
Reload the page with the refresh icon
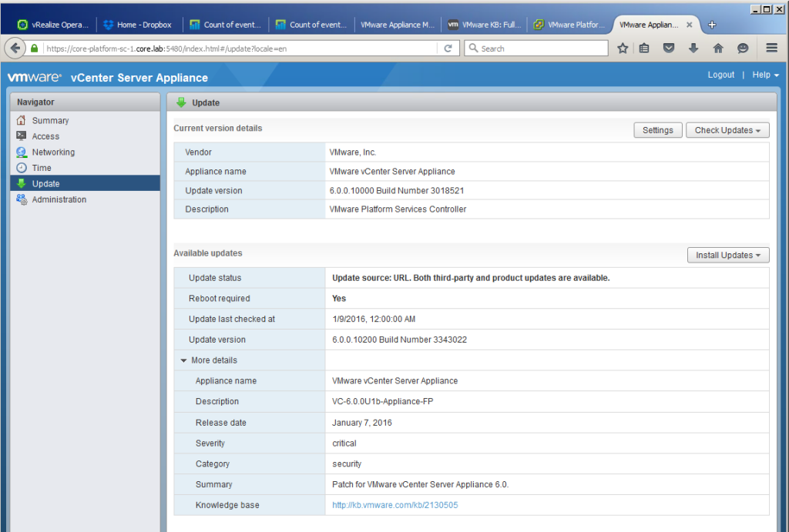click(x=448, y=49)
